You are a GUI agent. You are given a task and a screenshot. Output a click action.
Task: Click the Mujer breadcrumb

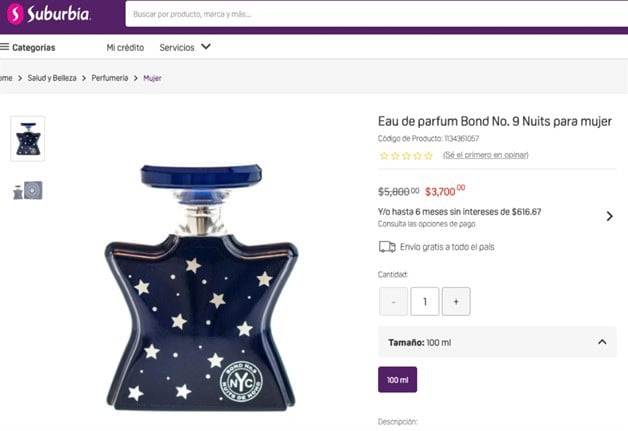tap(152, 78)
